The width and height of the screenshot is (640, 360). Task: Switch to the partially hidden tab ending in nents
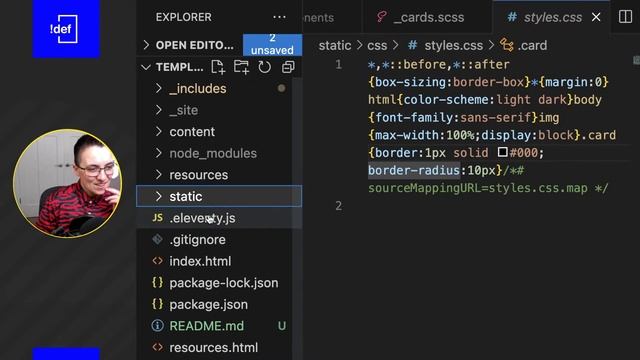click(332, 17)
